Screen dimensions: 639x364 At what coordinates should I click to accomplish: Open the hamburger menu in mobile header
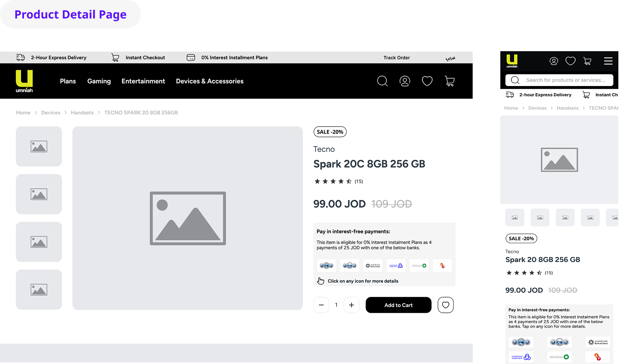tap(608, 61)
